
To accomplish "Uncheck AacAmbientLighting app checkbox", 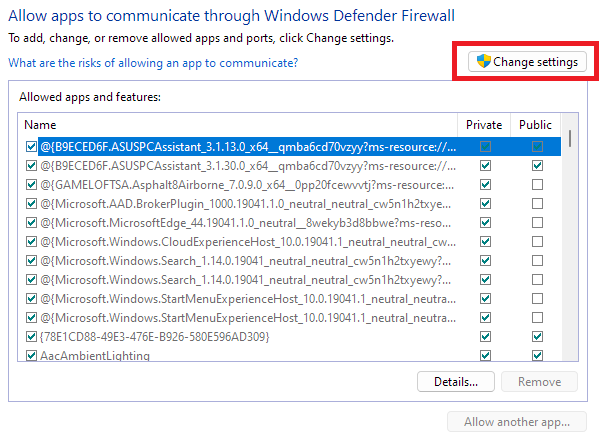I will coord(32,355).
